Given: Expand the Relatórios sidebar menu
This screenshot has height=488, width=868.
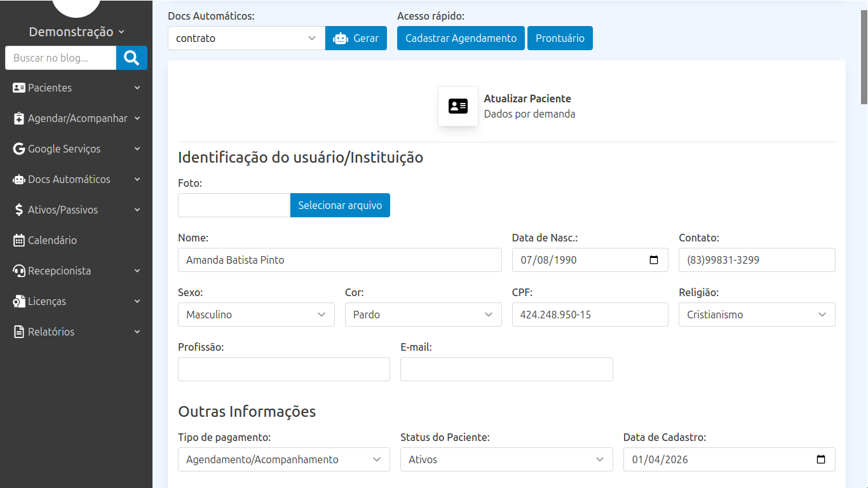Looking at the screenshot, I should (76, 332).
